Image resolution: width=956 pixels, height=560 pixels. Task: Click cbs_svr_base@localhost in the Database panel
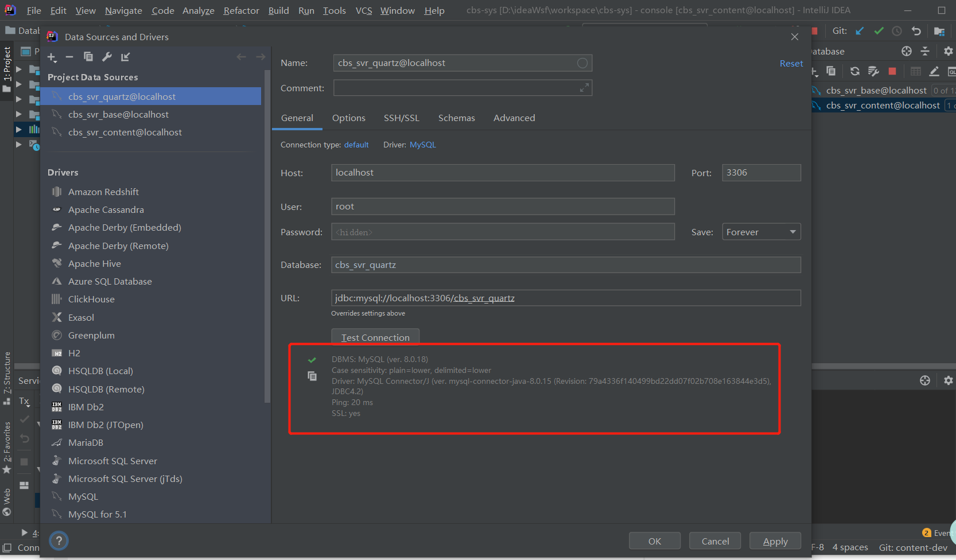(876, 90)
